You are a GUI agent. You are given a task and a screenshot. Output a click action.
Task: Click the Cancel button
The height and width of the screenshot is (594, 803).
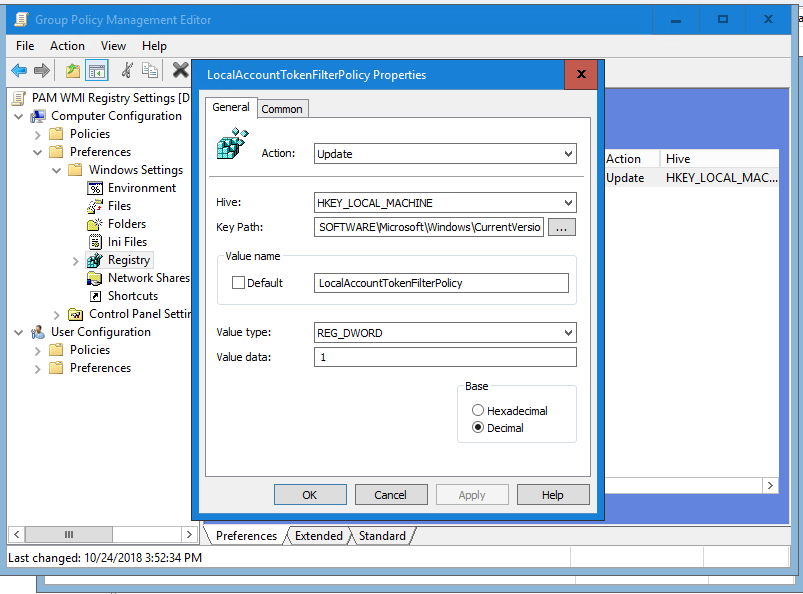(x=391, y=495)
